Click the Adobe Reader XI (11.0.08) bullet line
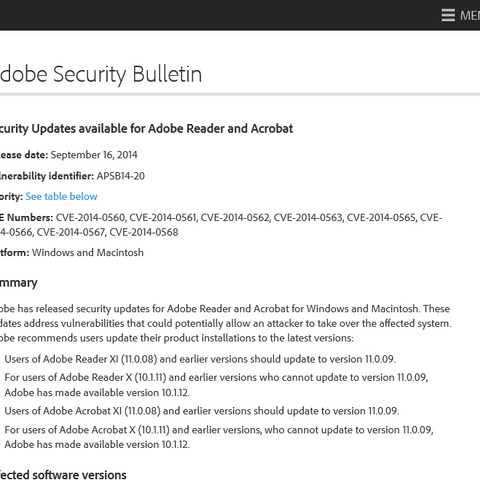480x480 pixels. 200,359
